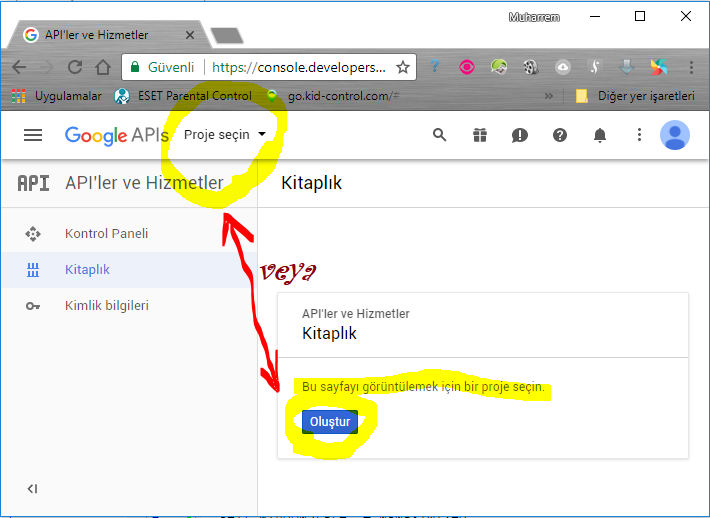Open the gift free trial icon
The image size is (710, 518).
pyautogui.click(x=480, y=135)
